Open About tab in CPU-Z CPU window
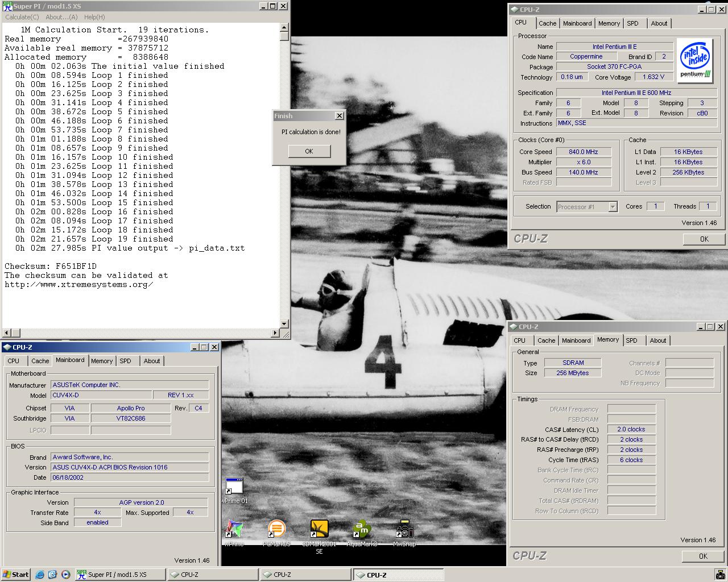Screen dimensions: 728x582 tap(659, 23)
